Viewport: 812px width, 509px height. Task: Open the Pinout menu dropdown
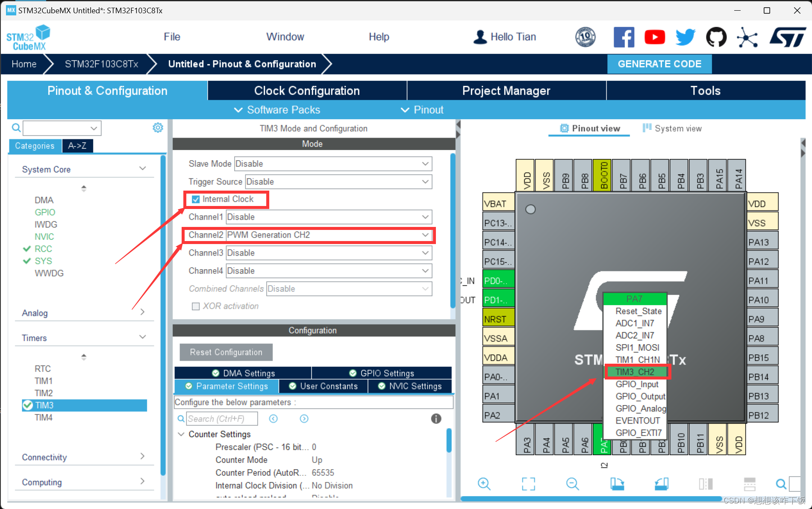422,110
